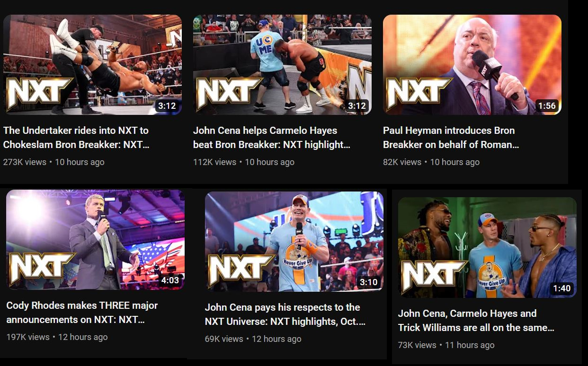588x366 pixels.
Task: Click title 'John Cena, Carmelo Hayes and Trick Williams'
Action: 476,321
